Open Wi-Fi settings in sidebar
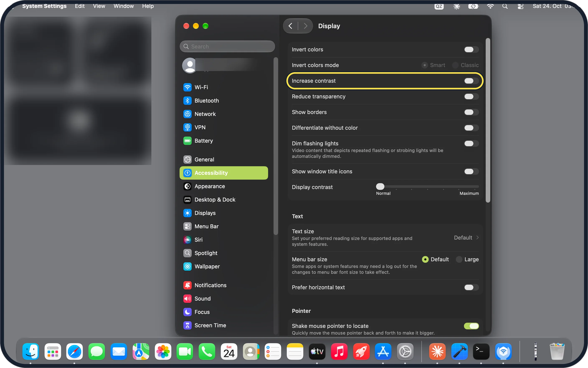588x368 pixels. pyautogui.click(x=224, y=87)
